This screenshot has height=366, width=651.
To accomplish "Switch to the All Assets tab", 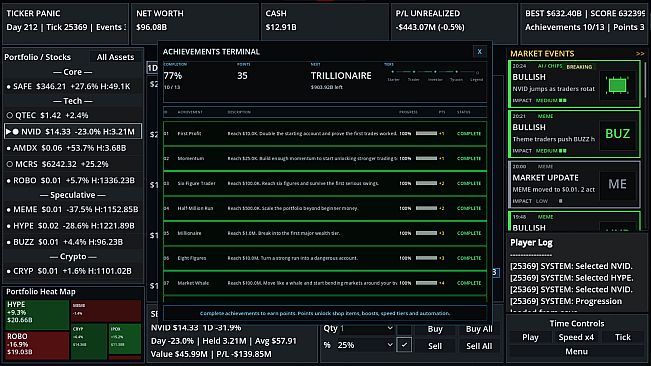I will click(115, 57).
